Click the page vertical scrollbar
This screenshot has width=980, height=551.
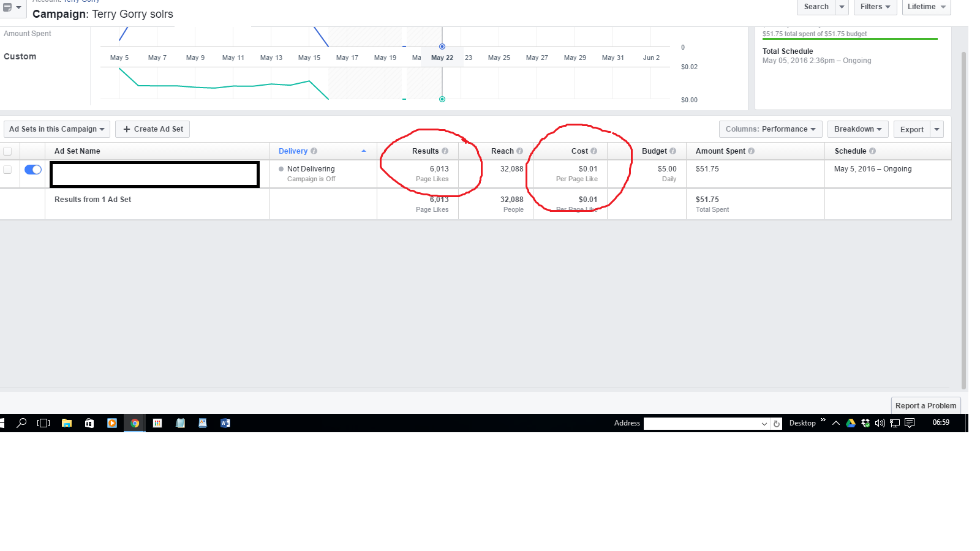point(963,220)
